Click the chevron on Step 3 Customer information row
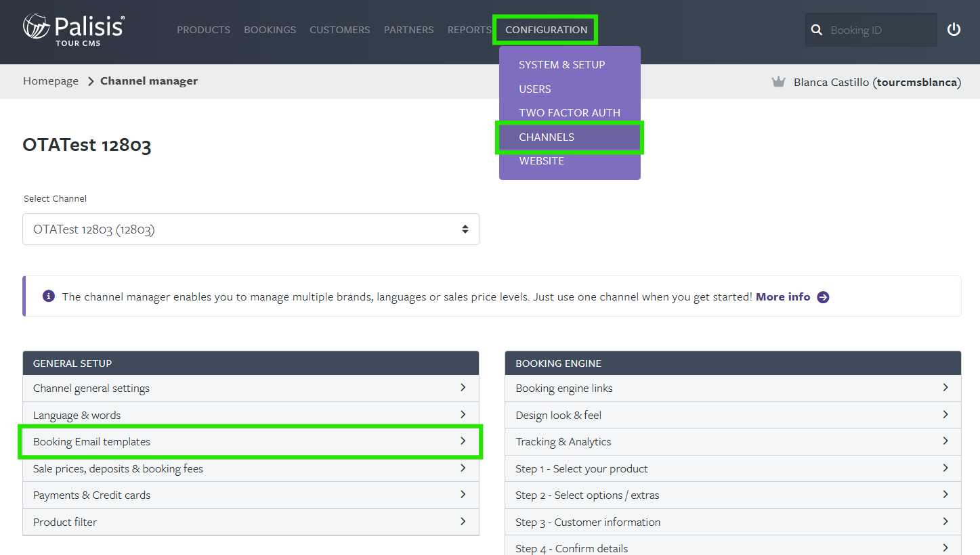This screenshot has height=555, width=980. click(x=945, y=521)
